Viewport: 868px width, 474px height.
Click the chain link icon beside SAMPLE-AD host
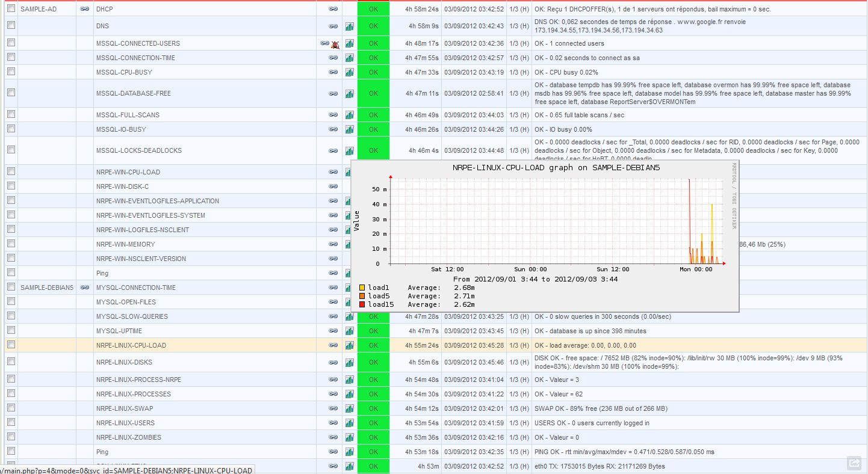(85, 10)
